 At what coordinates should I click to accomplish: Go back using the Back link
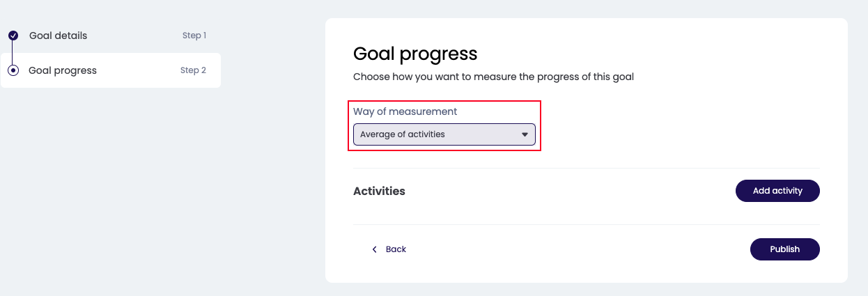(x=396, y=249)
